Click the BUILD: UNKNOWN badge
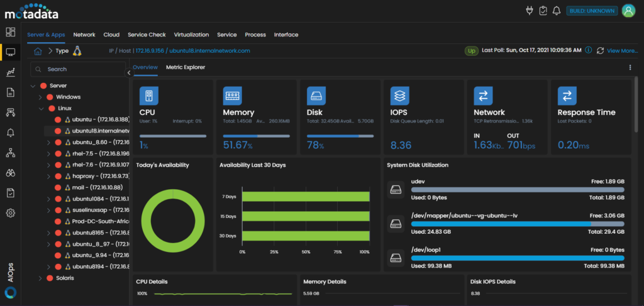The height and width of the screenshot is (306, 644). click(591, 11)
